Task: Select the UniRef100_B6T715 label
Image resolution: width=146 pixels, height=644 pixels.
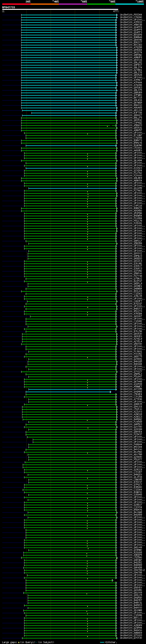Action: (131, 98)
